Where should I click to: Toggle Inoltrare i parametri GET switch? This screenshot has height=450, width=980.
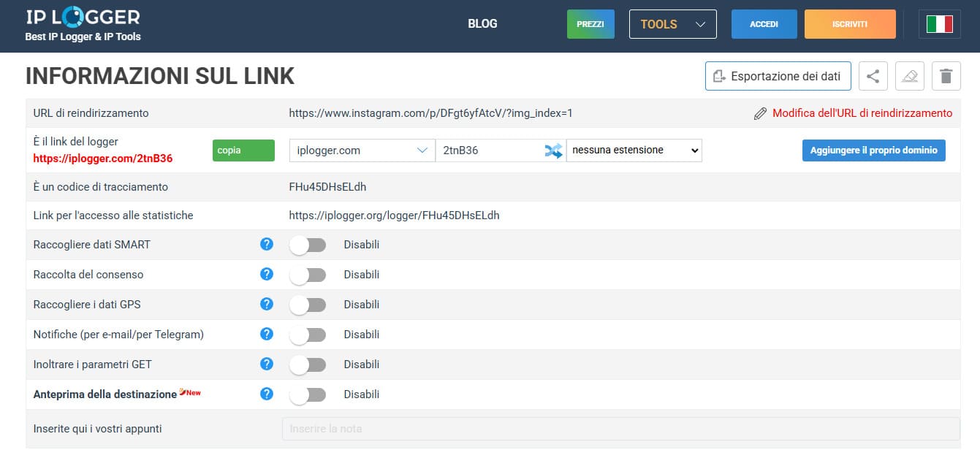[308, 365]
